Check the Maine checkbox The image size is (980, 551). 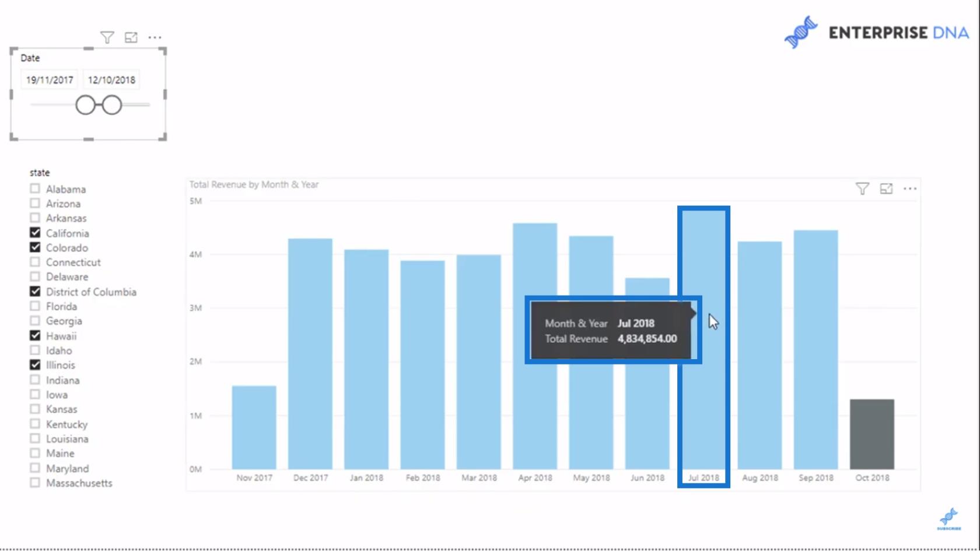35,453
